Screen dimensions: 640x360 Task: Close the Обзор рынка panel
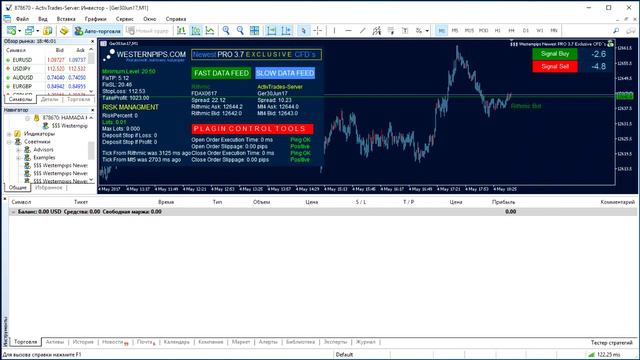coord(92,41)
